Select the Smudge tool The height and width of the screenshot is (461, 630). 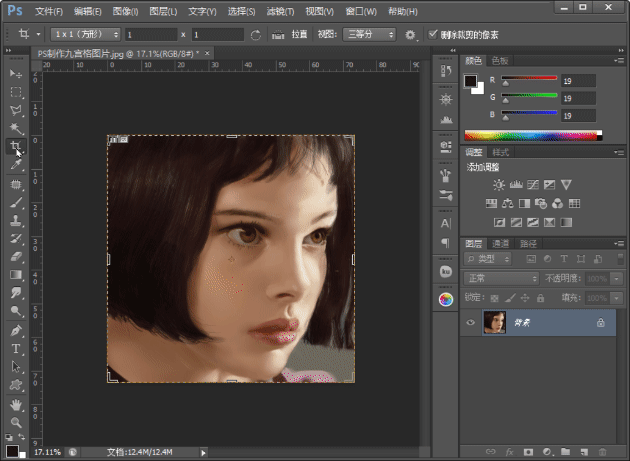tap(16, 293)
